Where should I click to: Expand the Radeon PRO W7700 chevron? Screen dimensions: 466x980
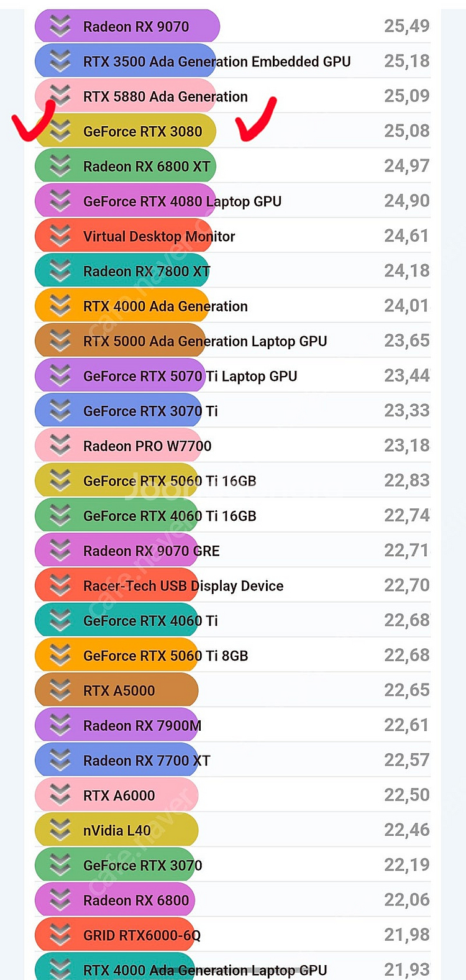tap(60, 444)
